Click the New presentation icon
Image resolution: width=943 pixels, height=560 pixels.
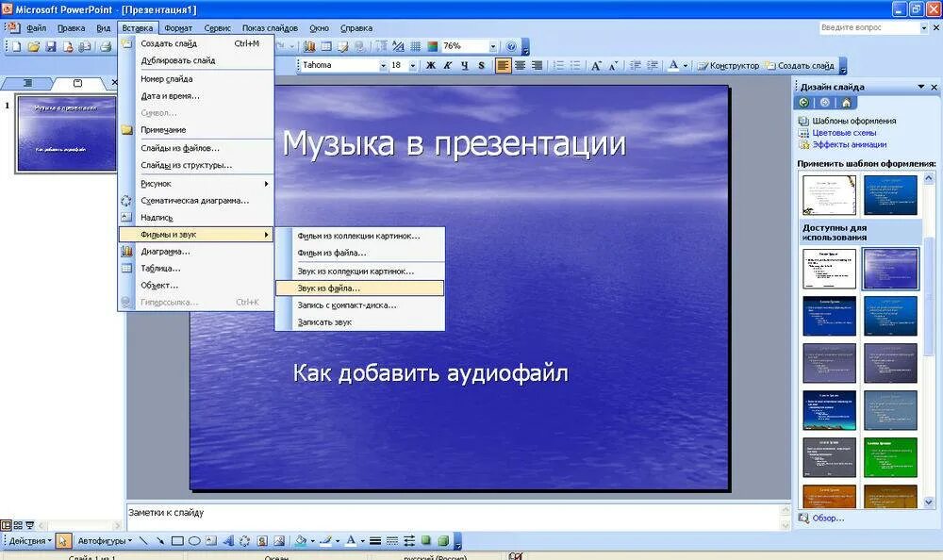[x=16, y=46]
